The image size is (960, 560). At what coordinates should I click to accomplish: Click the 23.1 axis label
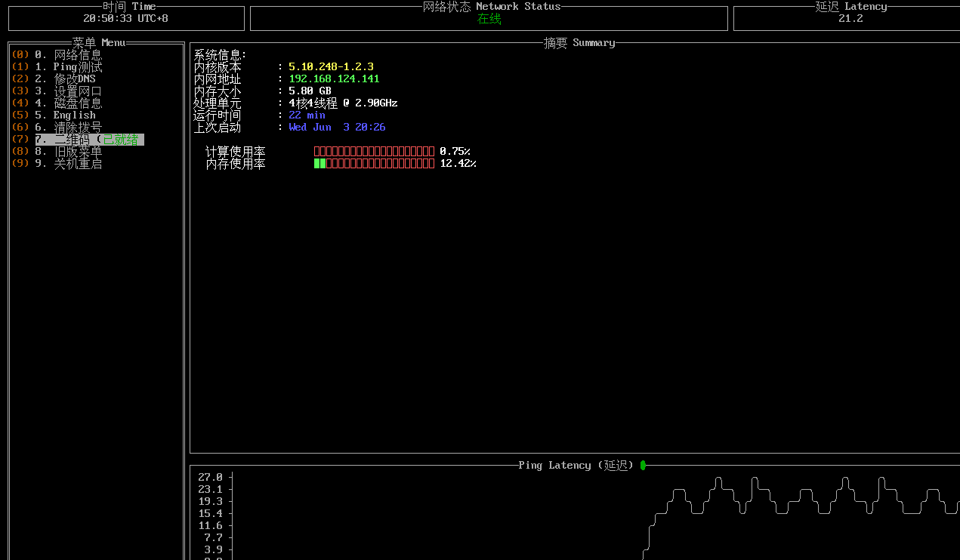pyautogui.click(x=210, y=489)
